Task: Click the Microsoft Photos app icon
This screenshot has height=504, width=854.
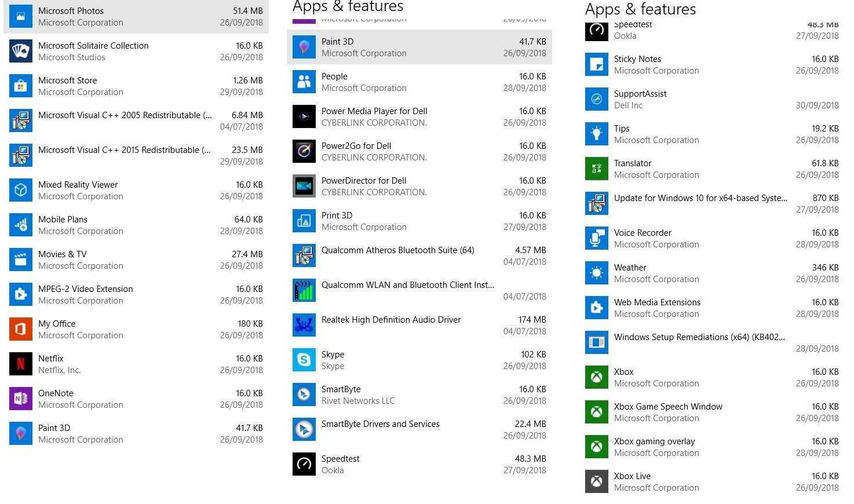Action: 21,16
